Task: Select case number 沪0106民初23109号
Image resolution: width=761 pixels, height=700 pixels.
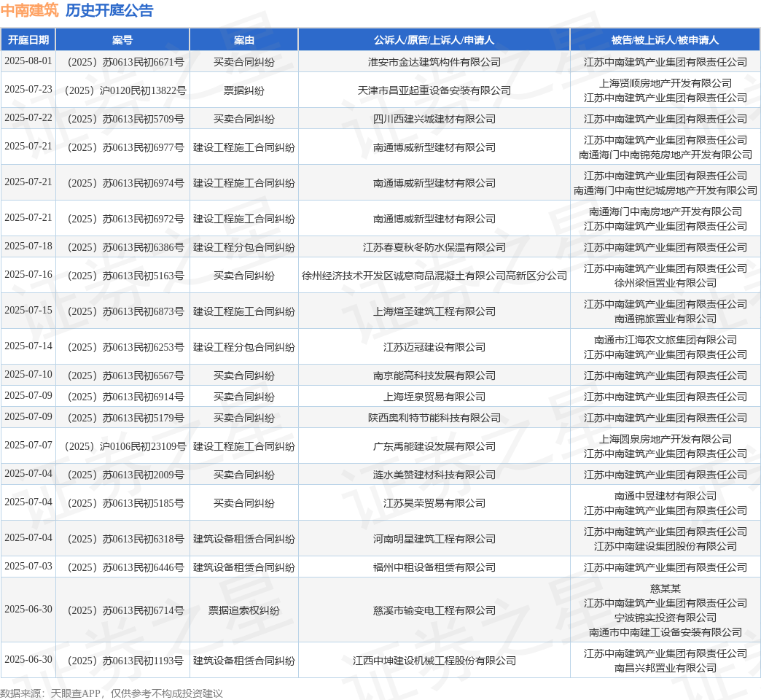Action: 125,446
